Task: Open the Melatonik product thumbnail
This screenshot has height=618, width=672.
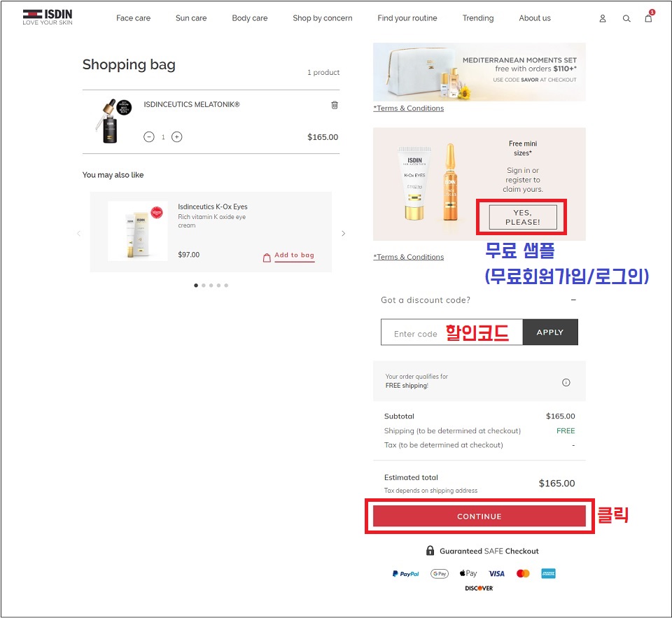Action: 112,121
